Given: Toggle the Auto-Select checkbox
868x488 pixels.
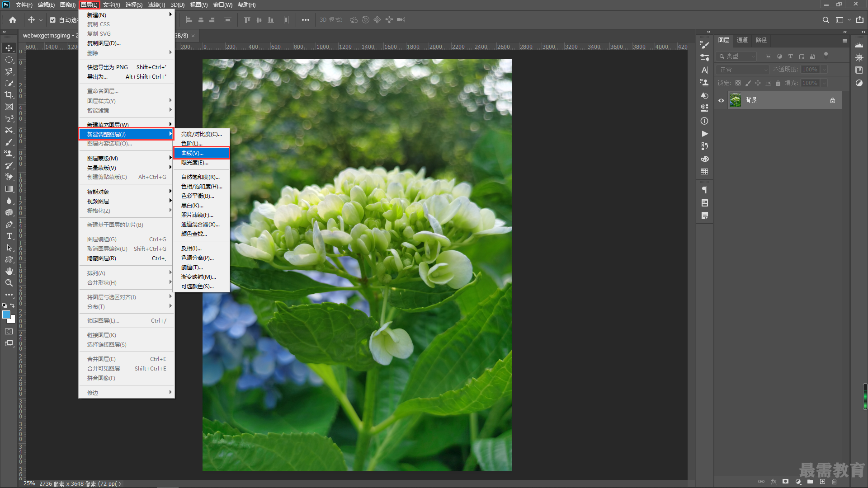Looking at the screenshot, I should click(x=52, y=20).
